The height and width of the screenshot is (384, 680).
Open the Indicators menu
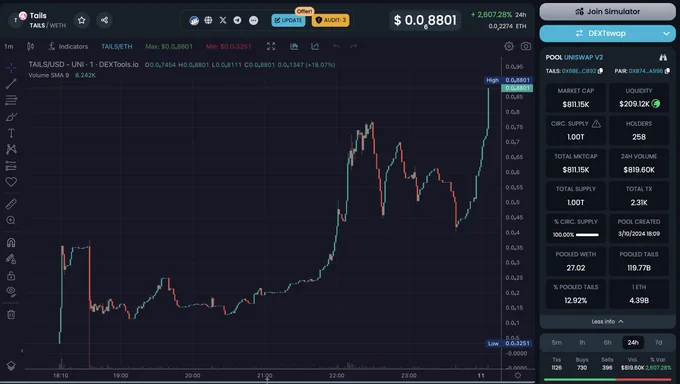[x=68, y=46]
